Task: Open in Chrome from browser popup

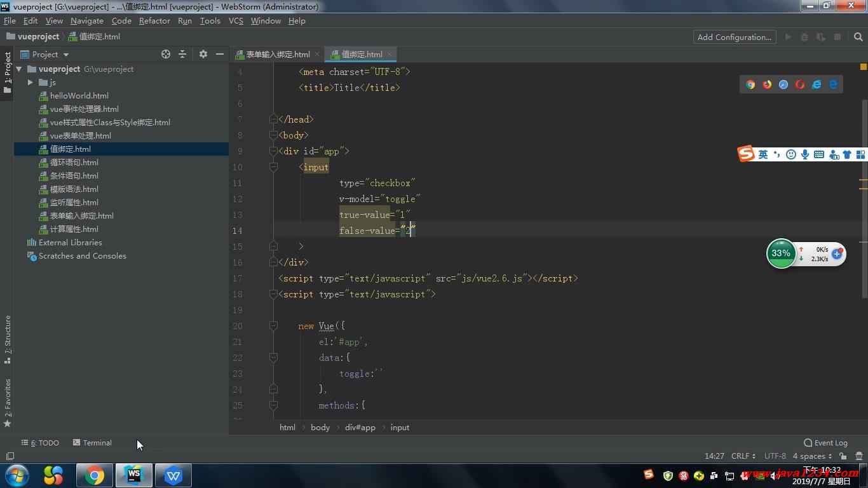Action: pos(750,85)
